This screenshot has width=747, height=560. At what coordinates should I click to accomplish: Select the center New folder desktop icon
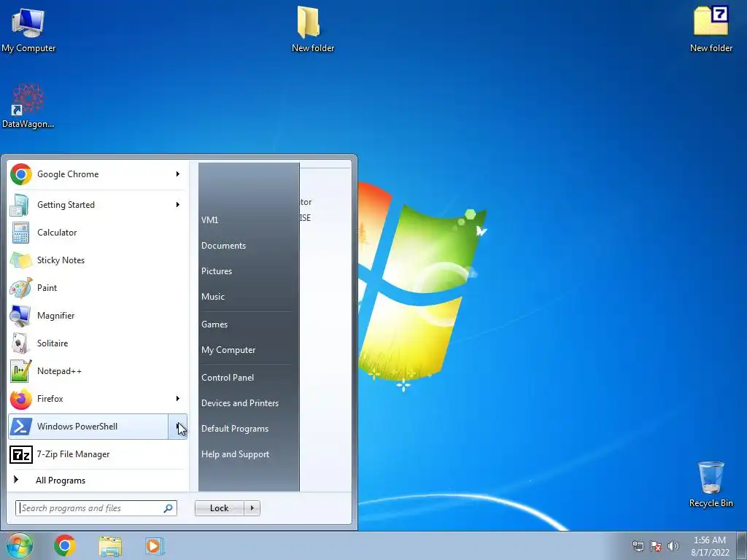(312, 28)
